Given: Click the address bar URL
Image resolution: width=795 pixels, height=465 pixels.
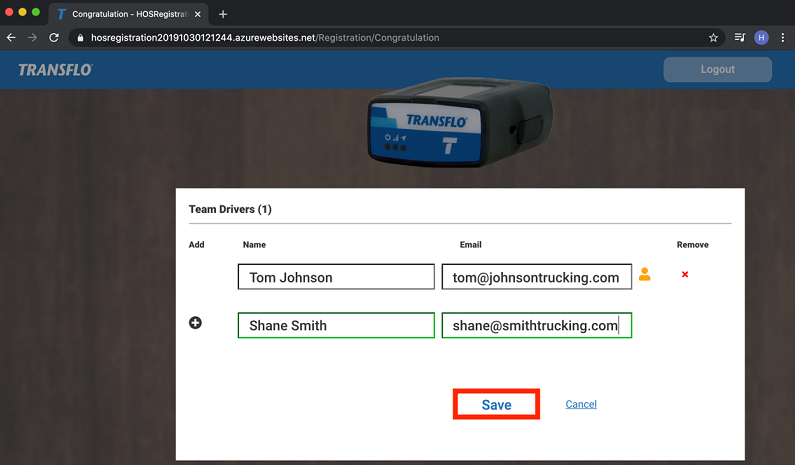Looking at the screenshot, I should click(x=265, y=38).
